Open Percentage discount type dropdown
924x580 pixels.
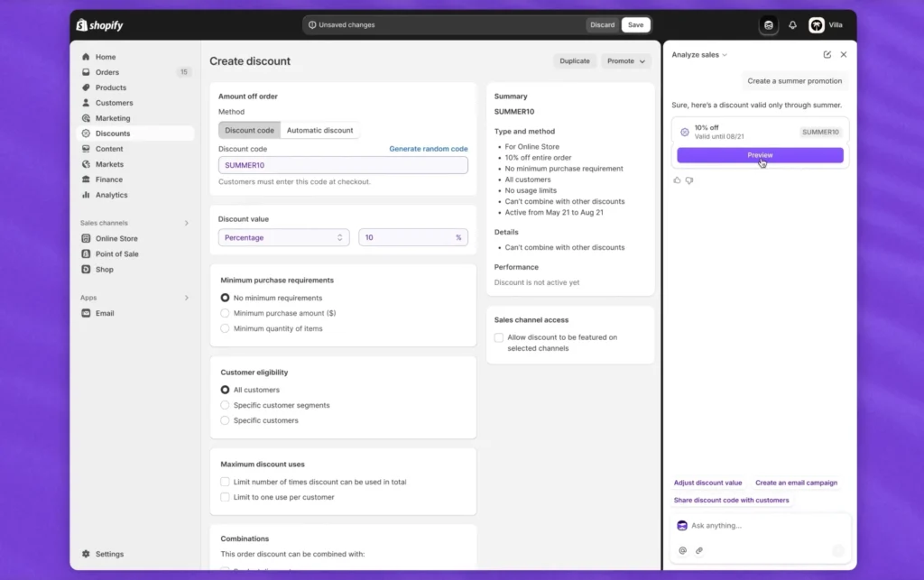point(283,238)
